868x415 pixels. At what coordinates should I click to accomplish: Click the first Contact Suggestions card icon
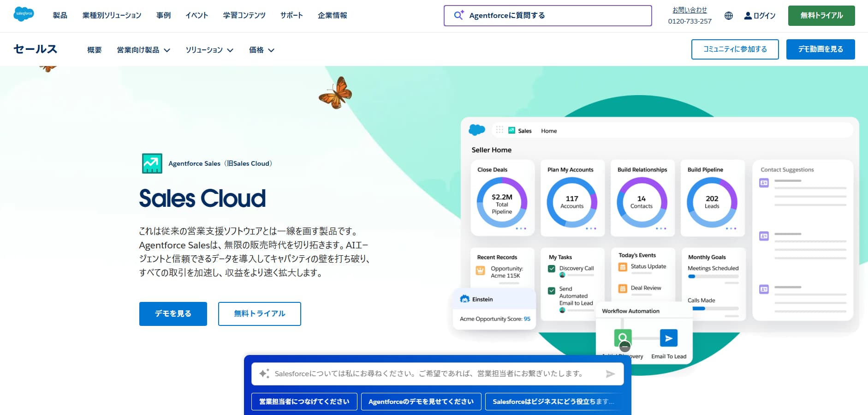(x=764, y=183)
